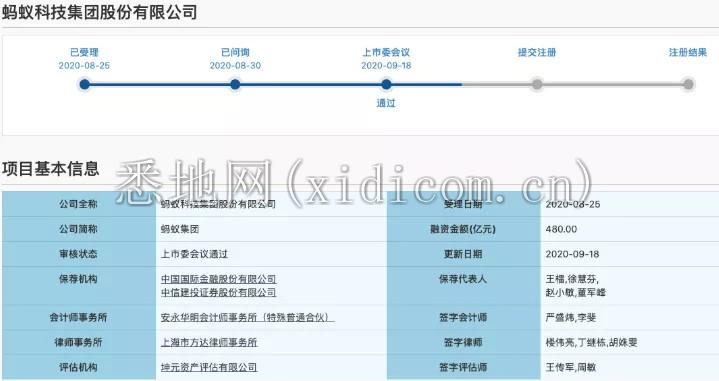Viewport: 719px width, 381px height.
Task: Click the 受理日期 column label
Action: pyautogui.click(x=463, y=204)
